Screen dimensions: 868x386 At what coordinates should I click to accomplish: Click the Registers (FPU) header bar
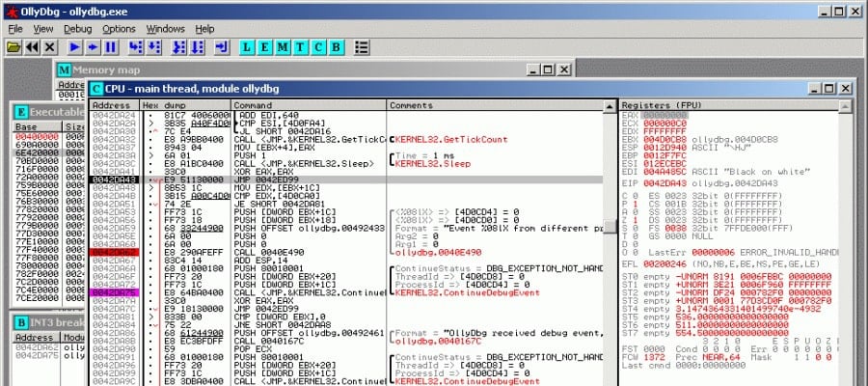click(x=729, y=105)
